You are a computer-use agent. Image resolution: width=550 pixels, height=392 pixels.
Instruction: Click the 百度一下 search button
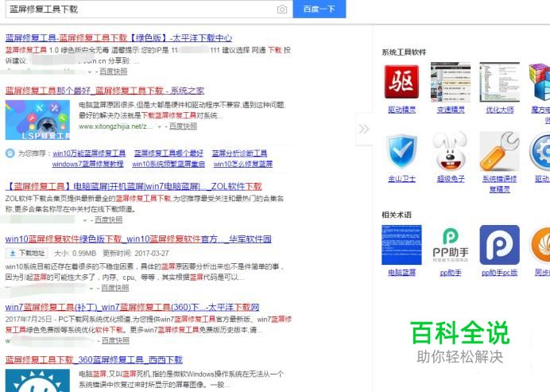click(320, 9)
